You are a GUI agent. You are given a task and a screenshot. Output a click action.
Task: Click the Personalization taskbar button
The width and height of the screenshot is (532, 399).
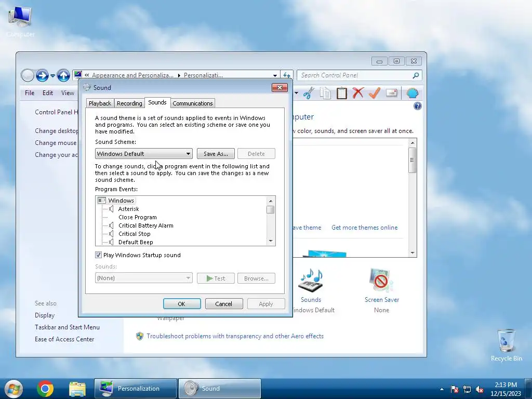tap(136, 389)
